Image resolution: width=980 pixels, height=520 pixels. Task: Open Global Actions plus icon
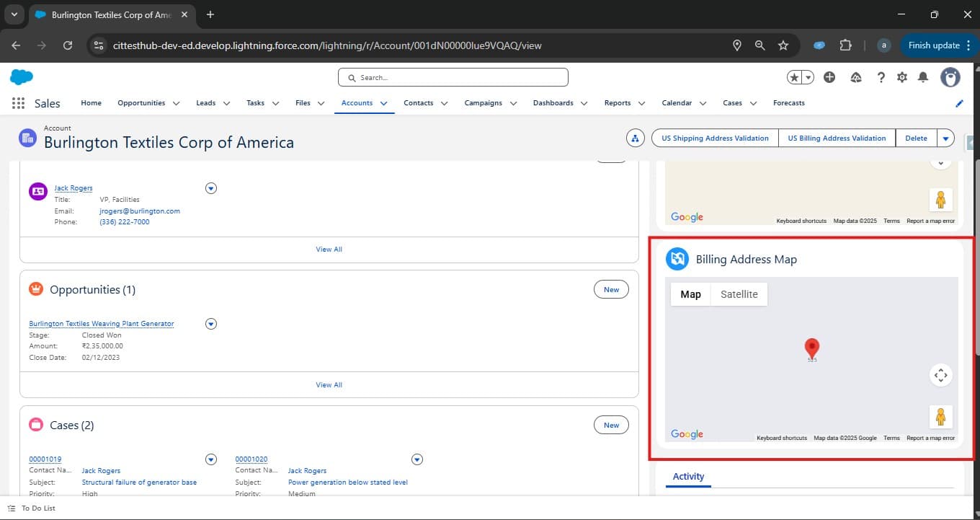[x=829, y=77]
